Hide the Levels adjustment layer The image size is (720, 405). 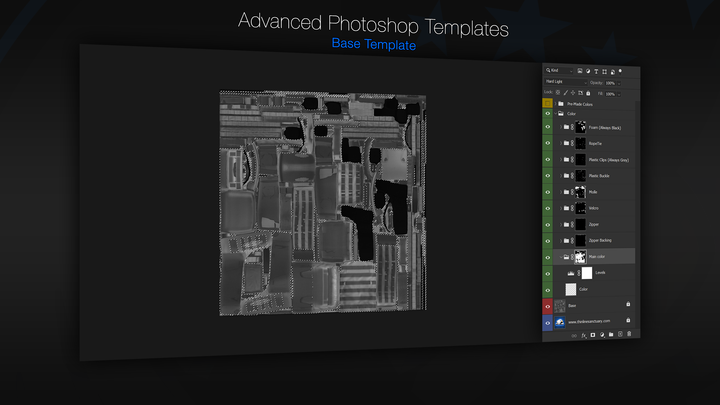[547, 274]
